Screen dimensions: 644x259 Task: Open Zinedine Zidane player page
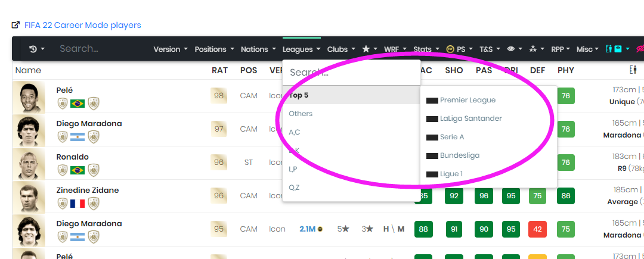[88, 190]
